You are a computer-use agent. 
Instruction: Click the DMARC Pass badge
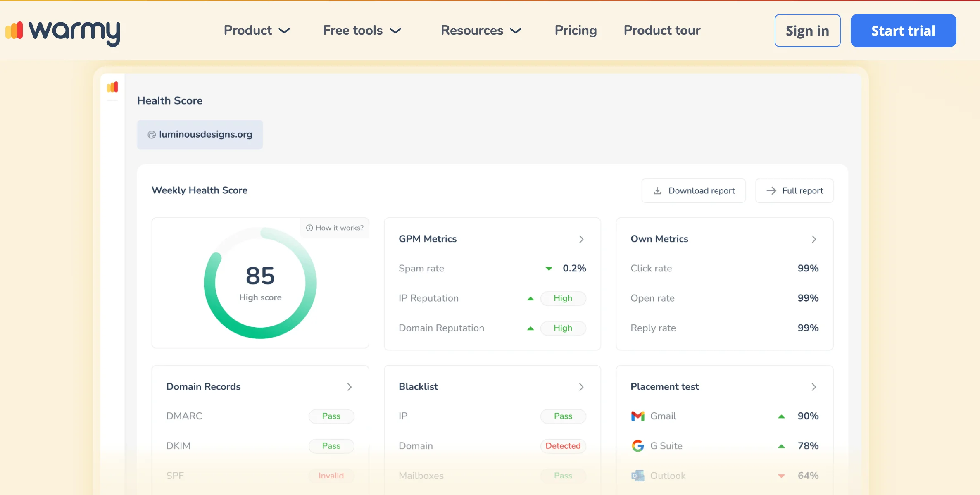pyautogui.click(x=331, y=416)
